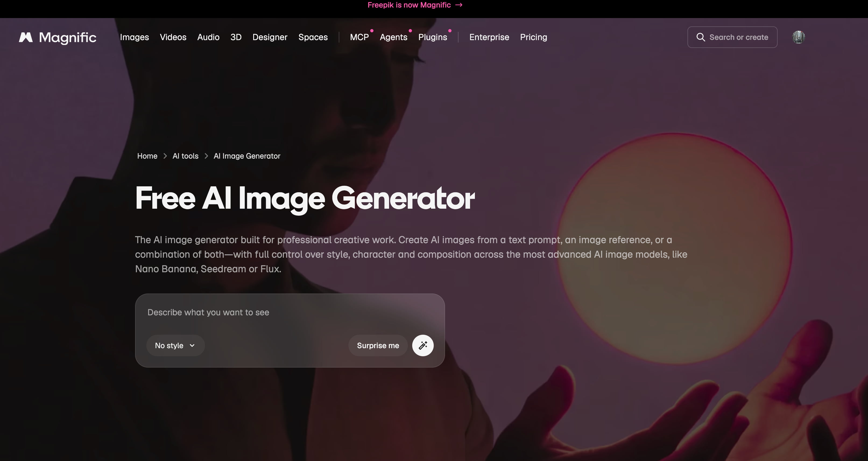The width and height of the screenshot is (868, 461).
Task: Go to AI tools breadcrumb
Action: click(185, 156)
